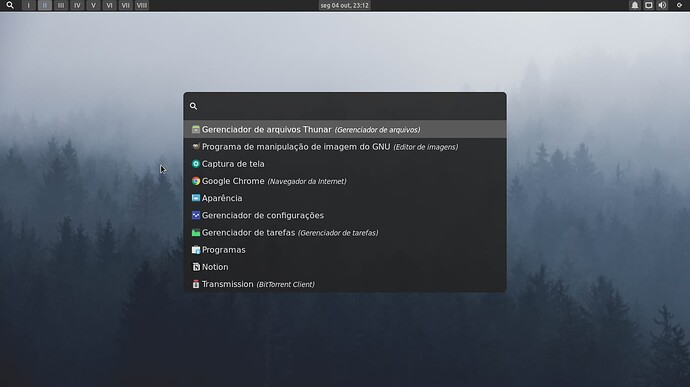690x387 pixels.
Task: Launch Captura de tela entry
Action: [345, 164]
